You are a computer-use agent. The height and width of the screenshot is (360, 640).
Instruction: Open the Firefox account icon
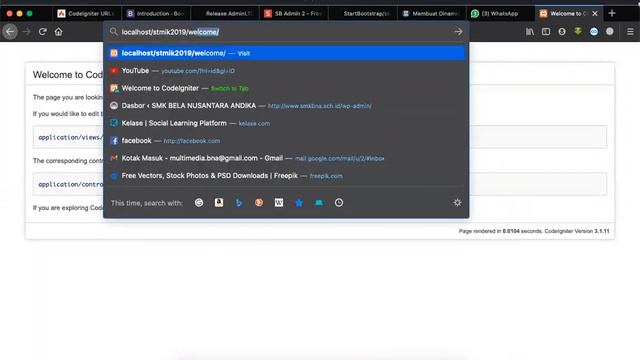point(562,31)
